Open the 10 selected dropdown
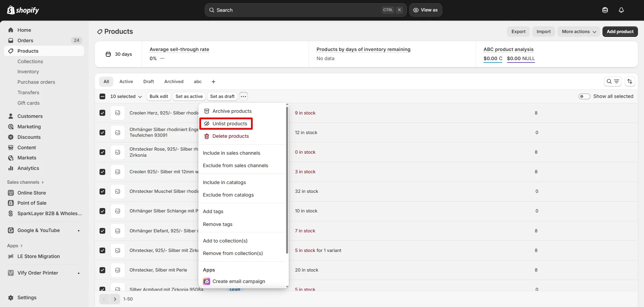This screenshot has height=307, width=644. click(125, 96)
